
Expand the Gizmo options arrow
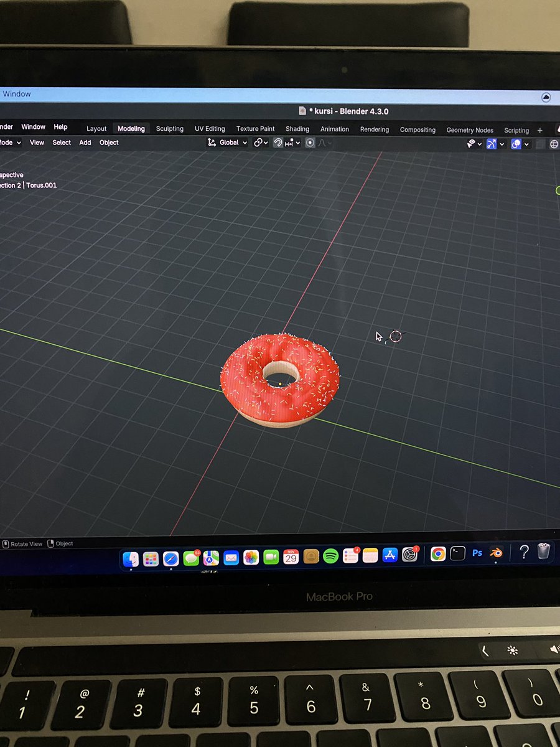click(x=502, y=144)
